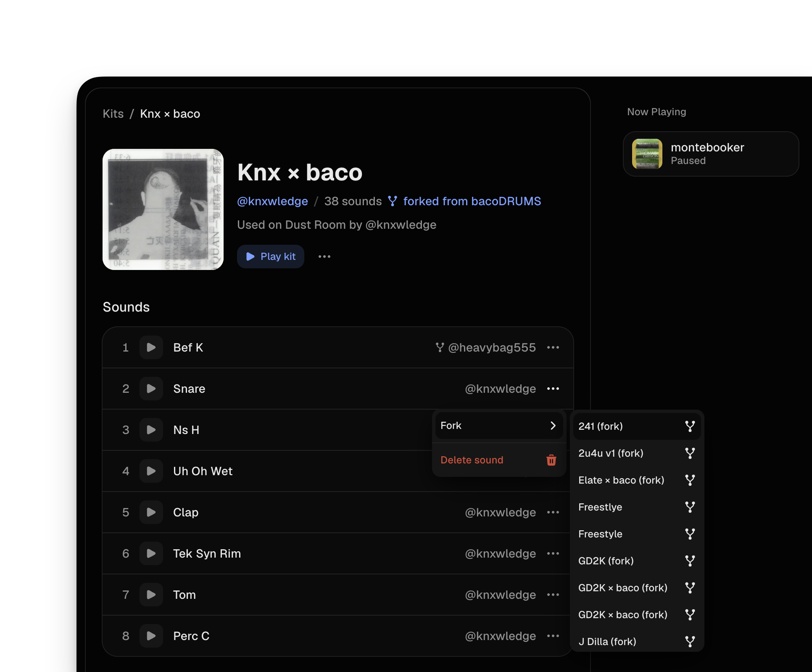Open more options for Perc C
Screen dimensions: 812x672
tap(553, 636)
